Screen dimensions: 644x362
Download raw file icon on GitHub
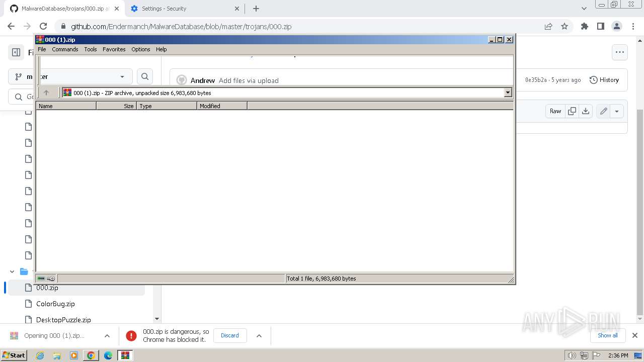(586, 111)
